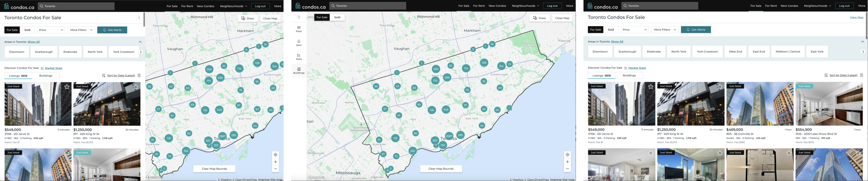The width and height of the screenshot is (868, 181).
Task: Choose the Midtown | Central area chip
Action: tap(787, 52)
